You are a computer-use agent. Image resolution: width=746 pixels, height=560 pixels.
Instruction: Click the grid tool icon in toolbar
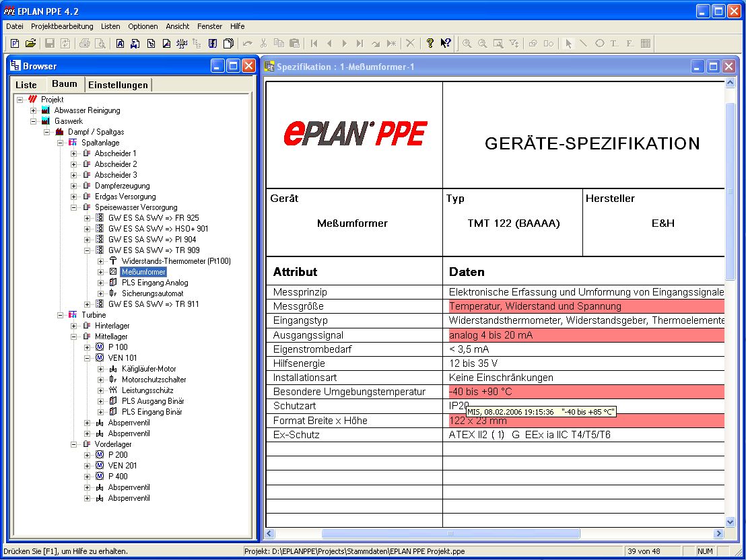click(646, 44)
